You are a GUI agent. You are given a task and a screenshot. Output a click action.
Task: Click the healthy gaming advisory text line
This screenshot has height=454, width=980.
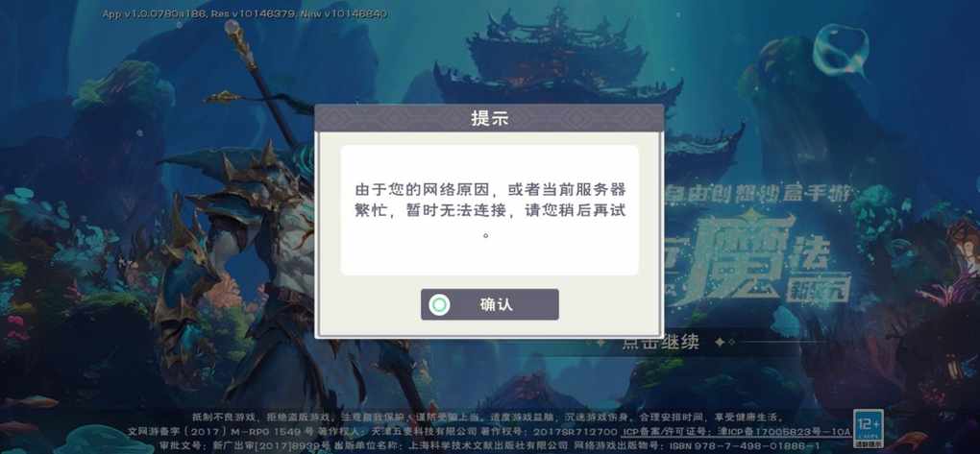click(487, 418)
